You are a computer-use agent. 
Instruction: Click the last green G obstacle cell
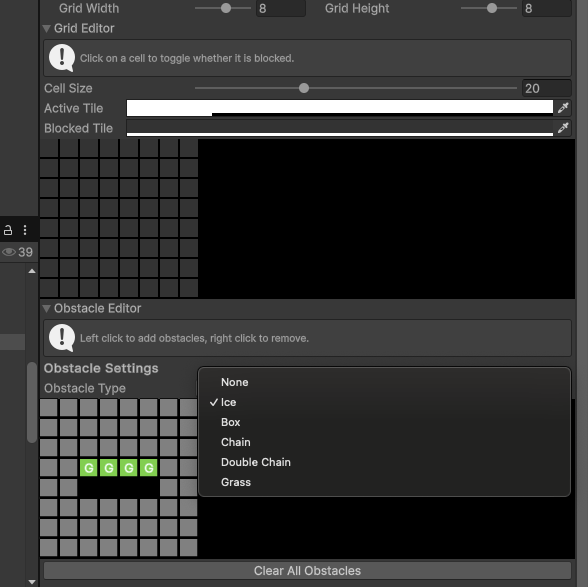[148, 468]
